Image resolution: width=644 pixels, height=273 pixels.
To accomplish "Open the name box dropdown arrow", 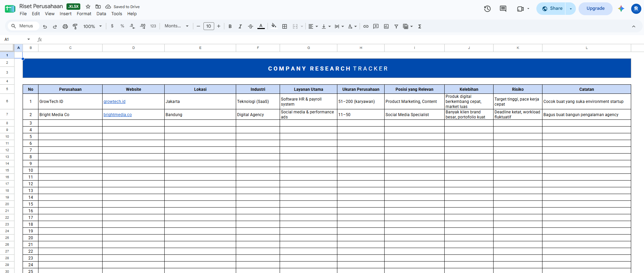I will point(29,39).
